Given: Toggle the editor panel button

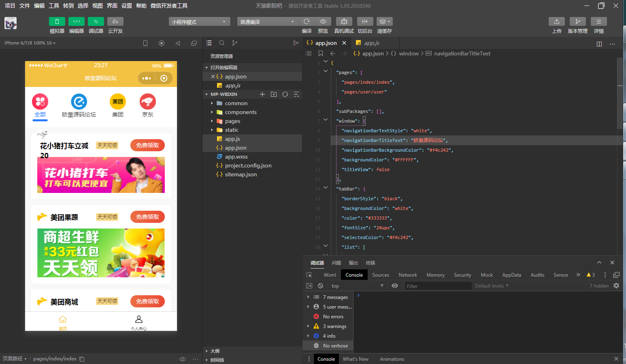Looking at the screenshot, I should point(77,21).
